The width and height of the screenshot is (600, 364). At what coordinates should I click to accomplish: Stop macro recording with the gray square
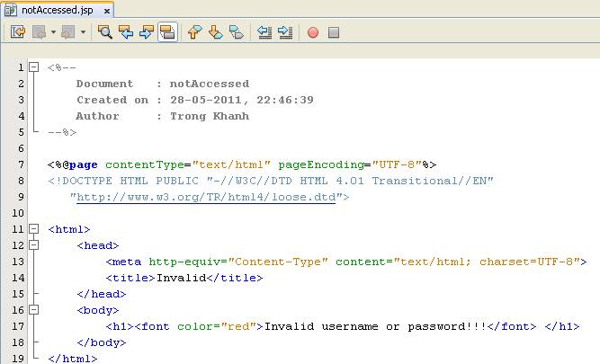(334, 32)
